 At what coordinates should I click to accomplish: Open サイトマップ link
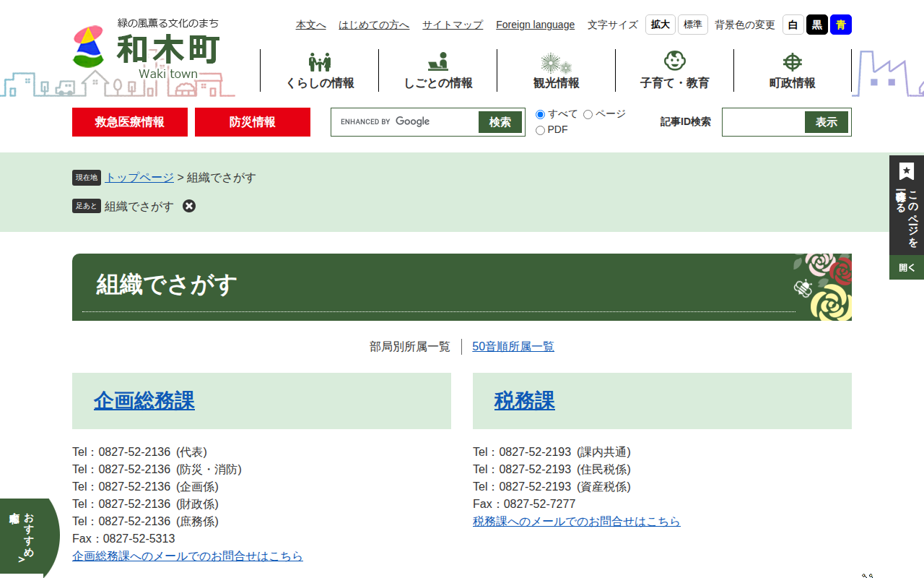pos(453,25)
